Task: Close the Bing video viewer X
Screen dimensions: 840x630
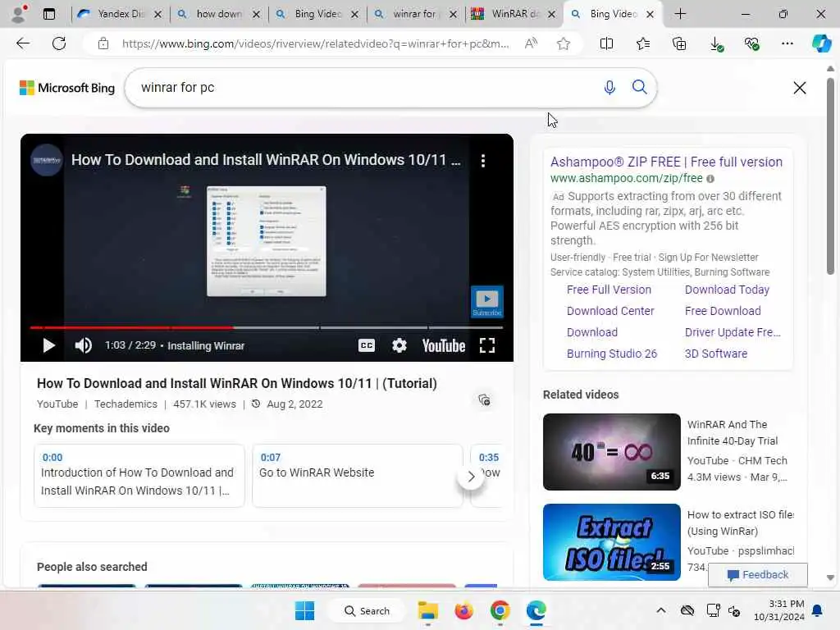Action: (799, 87)
